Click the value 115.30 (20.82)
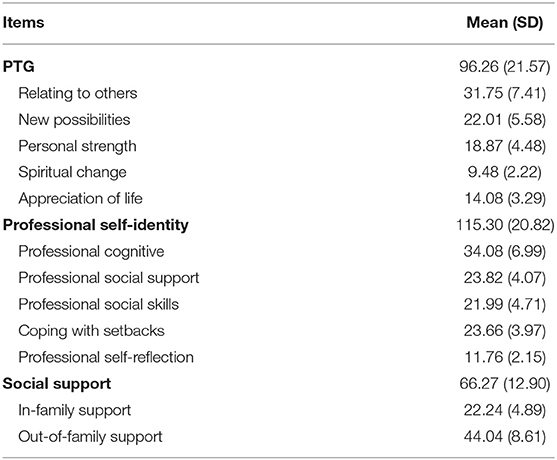Image resolution: width=557 pixels, height=460 pixels. [505, 225]
